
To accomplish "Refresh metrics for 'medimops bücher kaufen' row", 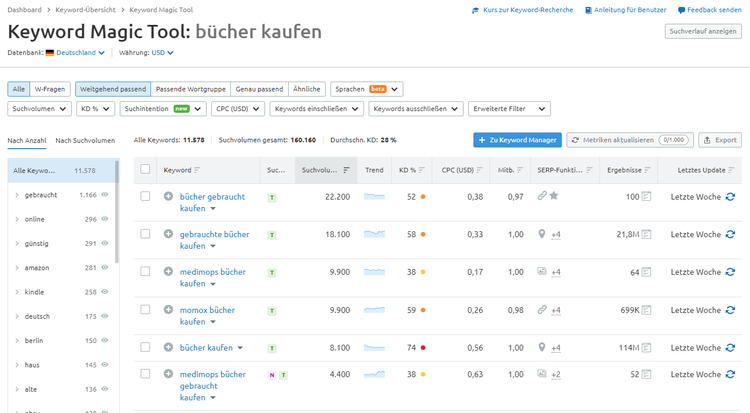I will (x=730, y=272).
